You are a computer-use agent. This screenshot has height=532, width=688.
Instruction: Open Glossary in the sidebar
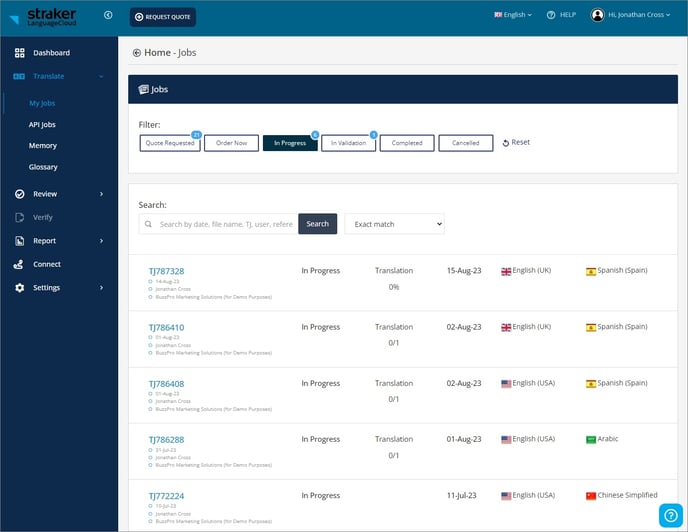point(43,167)
